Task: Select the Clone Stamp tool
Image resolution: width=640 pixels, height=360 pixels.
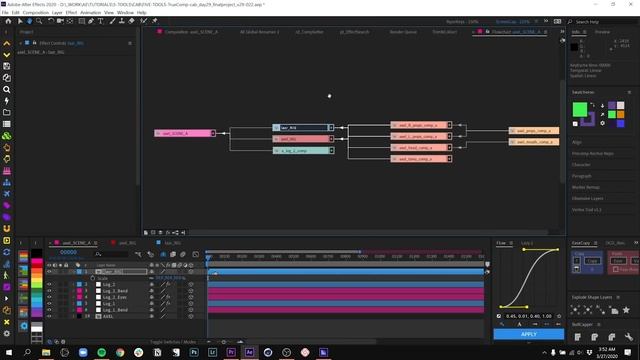Action: pos(122,21)
